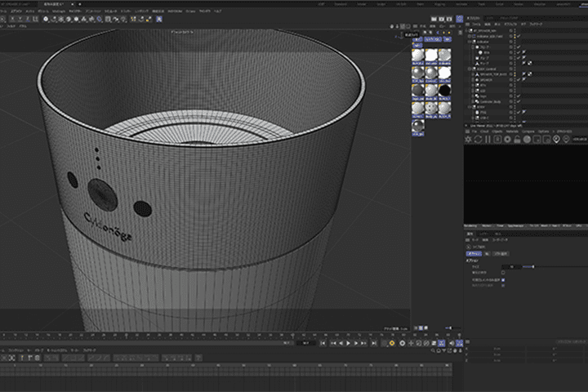This screenshot has width=588, height=392.
Task: Click the coordinate system icon beside Z lock
Action: point(35,19)
